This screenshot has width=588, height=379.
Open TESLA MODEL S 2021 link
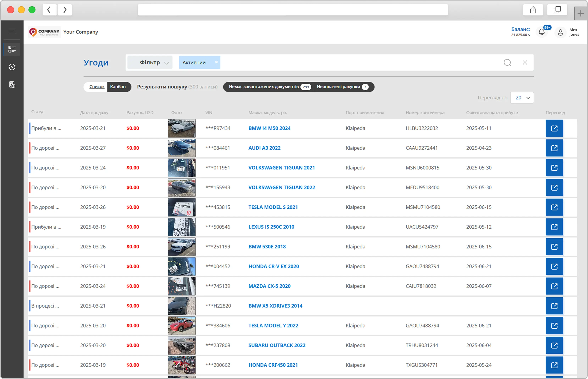[273, 207]
